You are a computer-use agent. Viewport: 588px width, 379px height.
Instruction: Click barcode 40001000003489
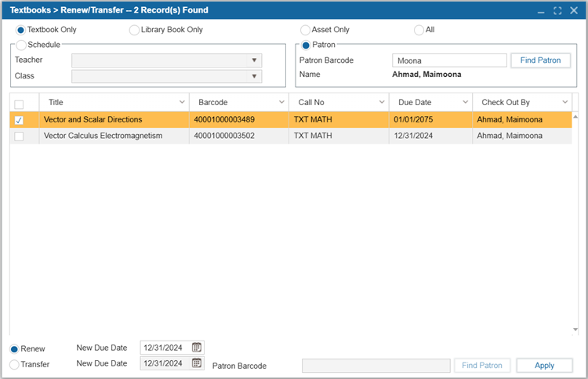(x=224, y=119)
